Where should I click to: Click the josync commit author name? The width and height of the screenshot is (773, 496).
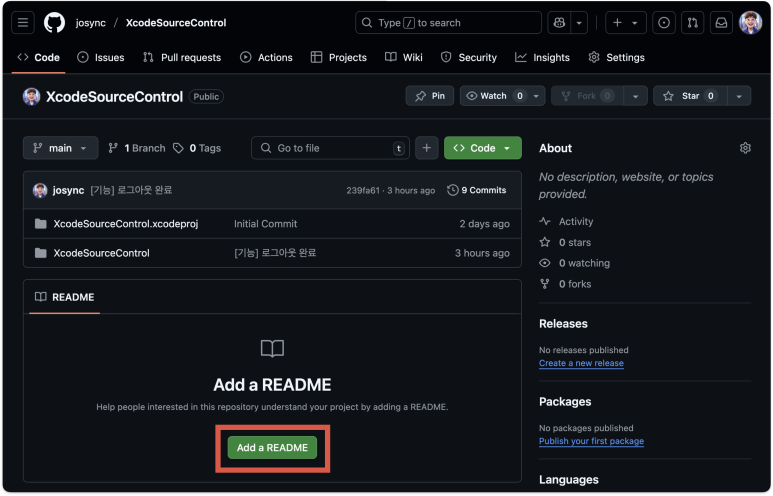click(69, 190)
